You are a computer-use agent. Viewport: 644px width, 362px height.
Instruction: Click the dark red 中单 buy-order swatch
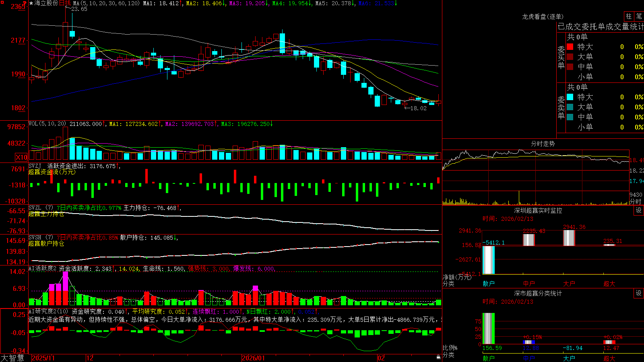click(570, 67)
